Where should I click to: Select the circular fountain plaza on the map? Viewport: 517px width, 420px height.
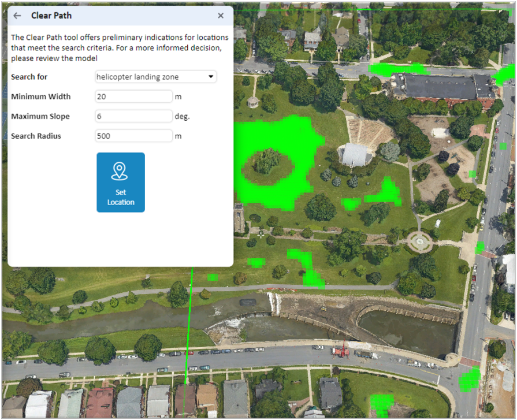419,241
